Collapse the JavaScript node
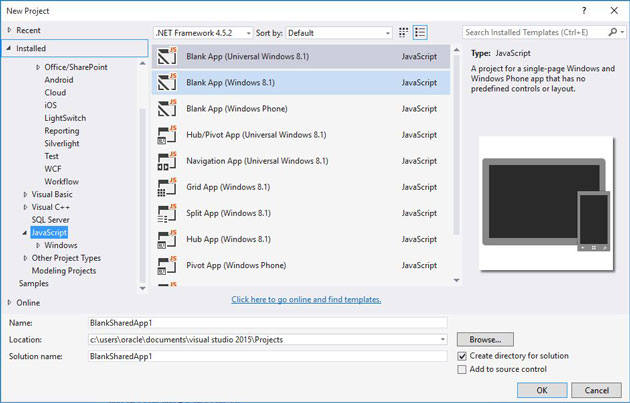The height and width of the screenshot is (403, 630). click(25, 233)
